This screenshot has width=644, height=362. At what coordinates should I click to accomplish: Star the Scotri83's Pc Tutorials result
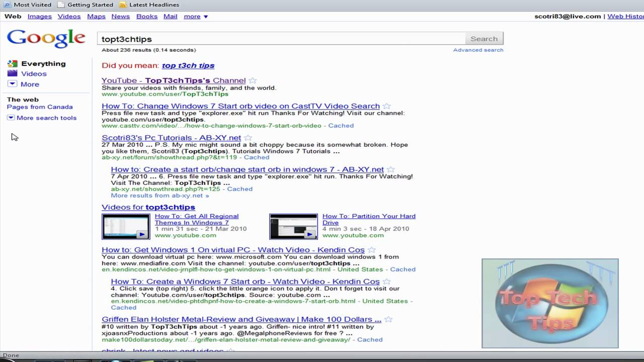click(248, 138)
